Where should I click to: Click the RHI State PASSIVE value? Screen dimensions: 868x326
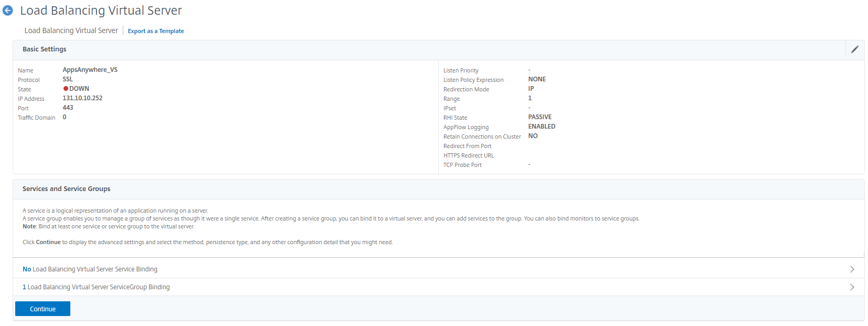click(539, 117)
